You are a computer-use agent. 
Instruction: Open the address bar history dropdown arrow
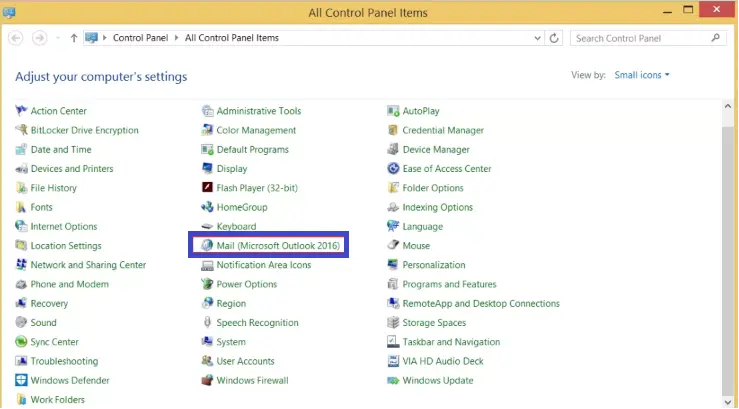pos(537,38)
